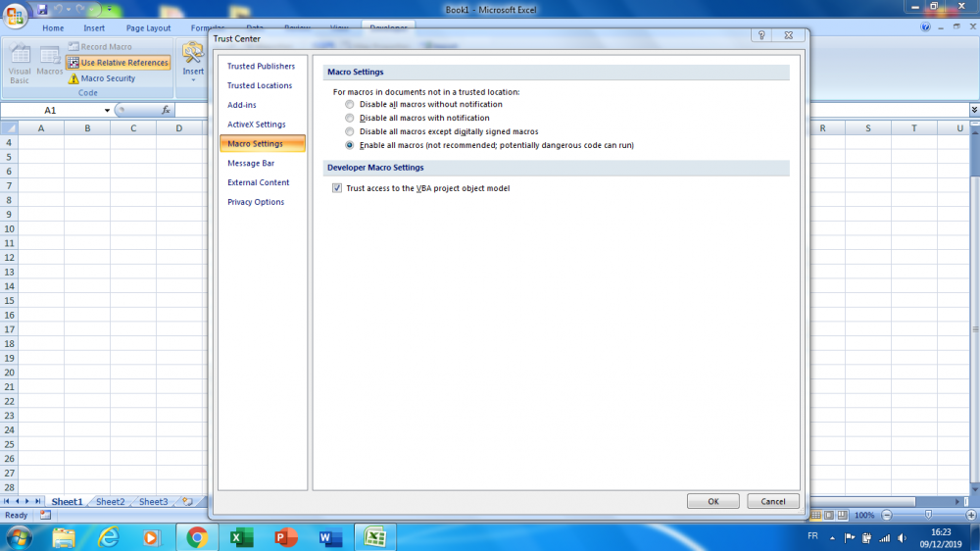
Task: Click the Trust Center help question mark
Action: tap(761, 35)
